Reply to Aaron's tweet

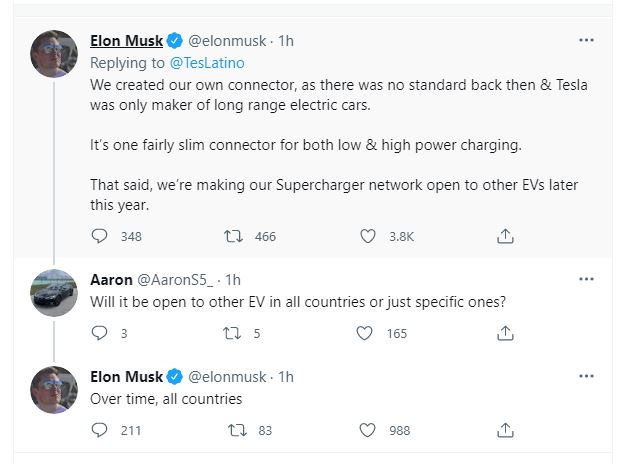[x=99, y=334]
